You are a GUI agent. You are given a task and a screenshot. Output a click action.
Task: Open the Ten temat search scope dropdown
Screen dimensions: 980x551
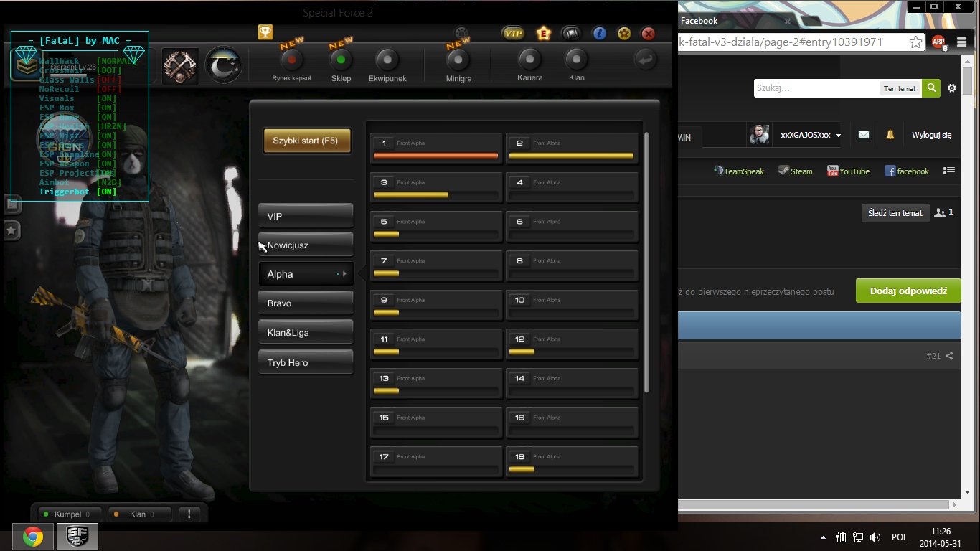(x=900, y=88)
